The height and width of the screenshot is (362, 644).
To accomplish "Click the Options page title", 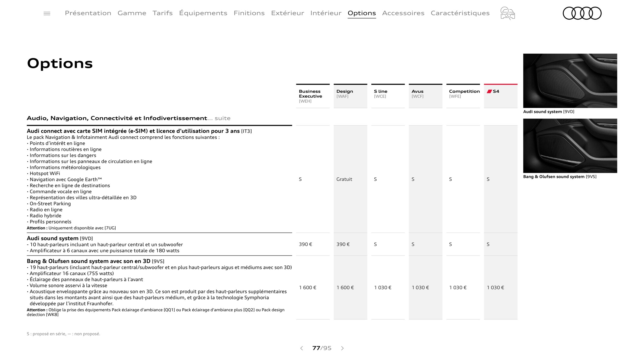I will 60,63.
